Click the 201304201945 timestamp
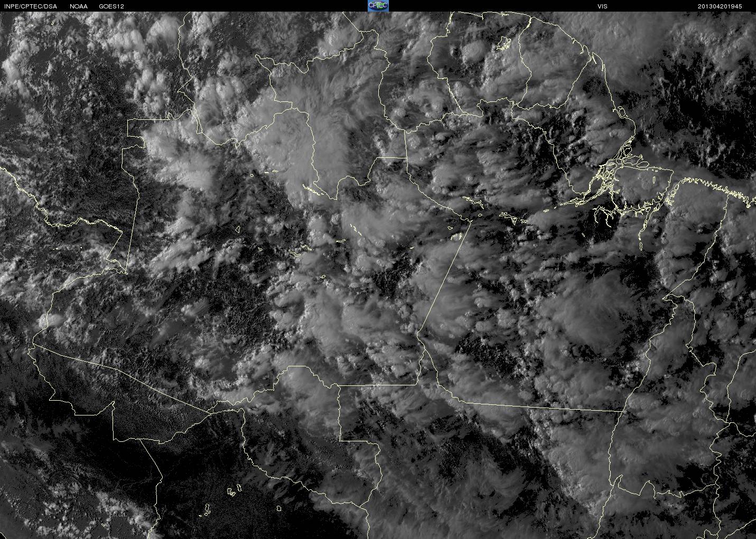This screenshot has height=539, width=756. click(720, 6)
